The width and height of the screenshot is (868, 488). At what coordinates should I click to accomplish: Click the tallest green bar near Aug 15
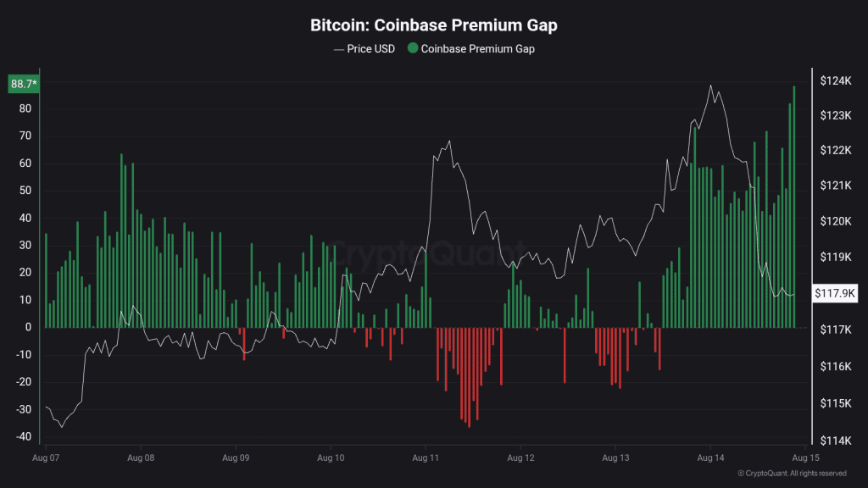tap(793, 207)
